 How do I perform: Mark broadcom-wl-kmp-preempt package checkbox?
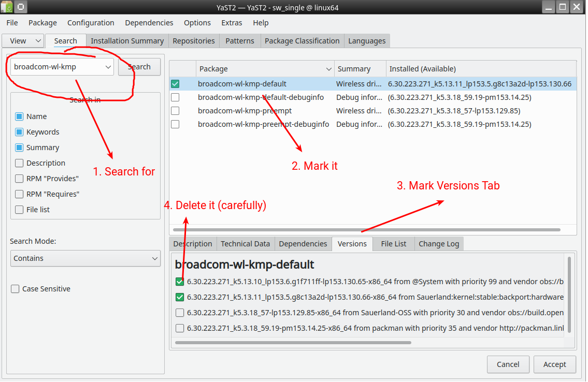tap(175, 111)
